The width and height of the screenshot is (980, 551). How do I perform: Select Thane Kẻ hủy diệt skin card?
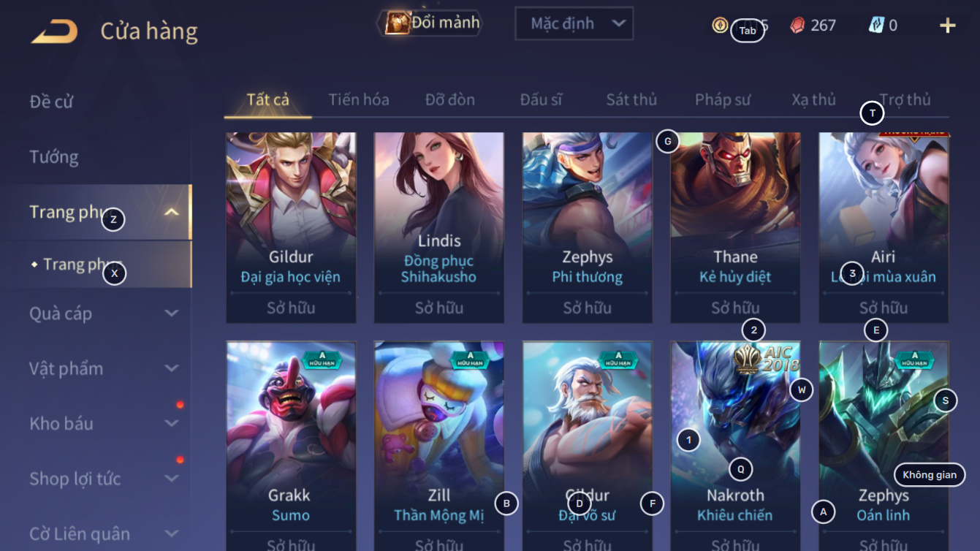pyautogui.click(x=735, y=227)
